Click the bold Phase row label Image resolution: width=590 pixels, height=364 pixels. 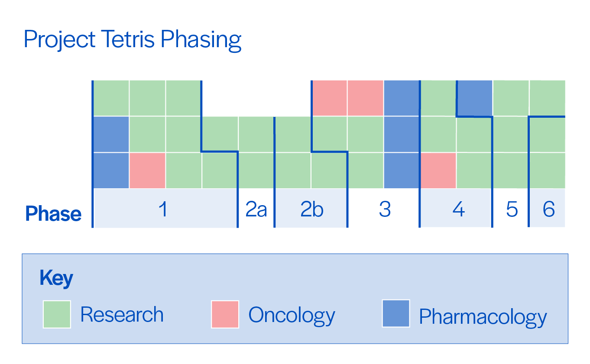[x=54, y=214]
